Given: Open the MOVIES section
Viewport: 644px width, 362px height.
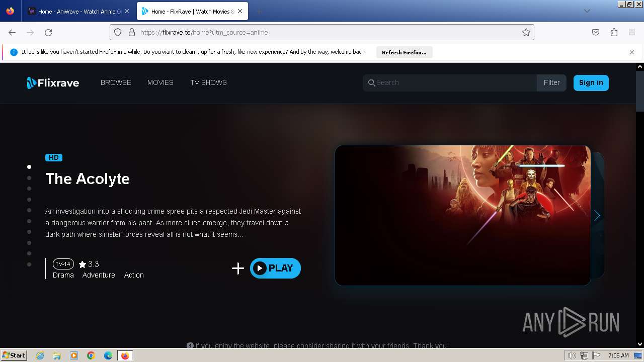Looking at the screenshot, I should tap(160, 82).
